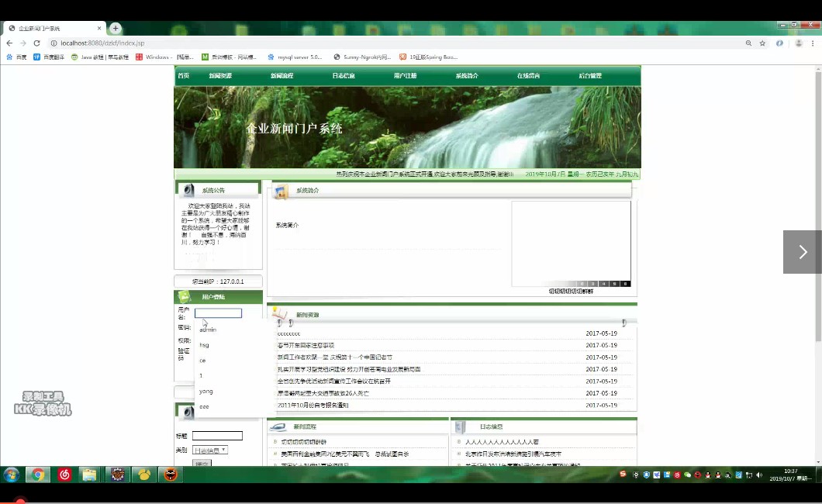The image size is (822, 504).
Task: Open 用户注册 in the navigation bar
Action: [406, 76]
